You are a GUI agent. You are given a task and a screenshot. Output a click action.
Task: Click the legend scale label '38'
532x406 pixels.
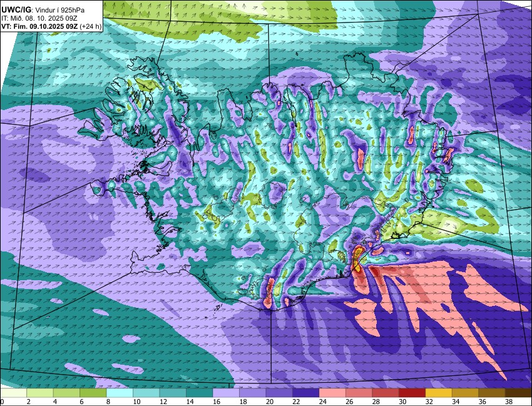(509, 402)
